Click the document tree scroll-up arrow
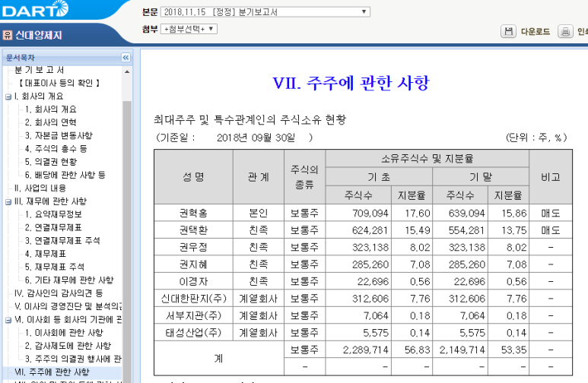The image size is (588, 383). 127,71
